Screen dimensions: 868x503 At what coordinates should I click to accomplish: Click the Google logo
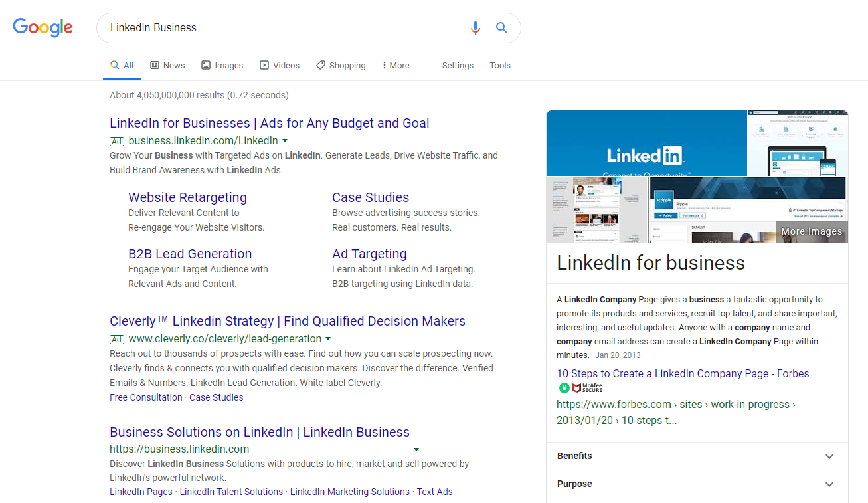43,27
